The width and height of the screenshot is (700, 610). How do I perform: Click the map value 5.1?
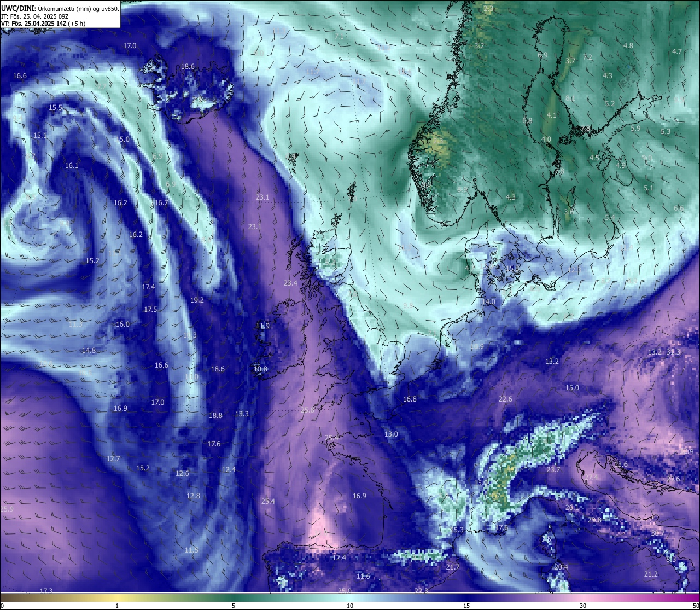click(649, 188)
